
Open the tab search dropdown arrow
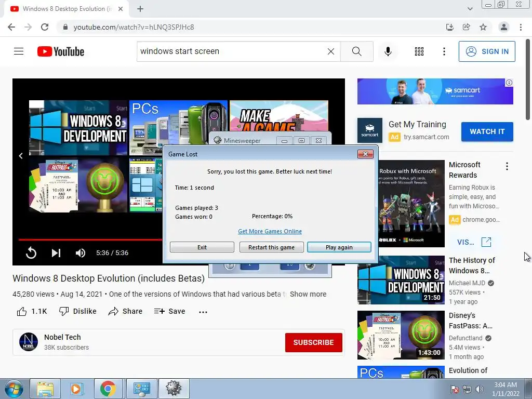[x=470, y=9]
